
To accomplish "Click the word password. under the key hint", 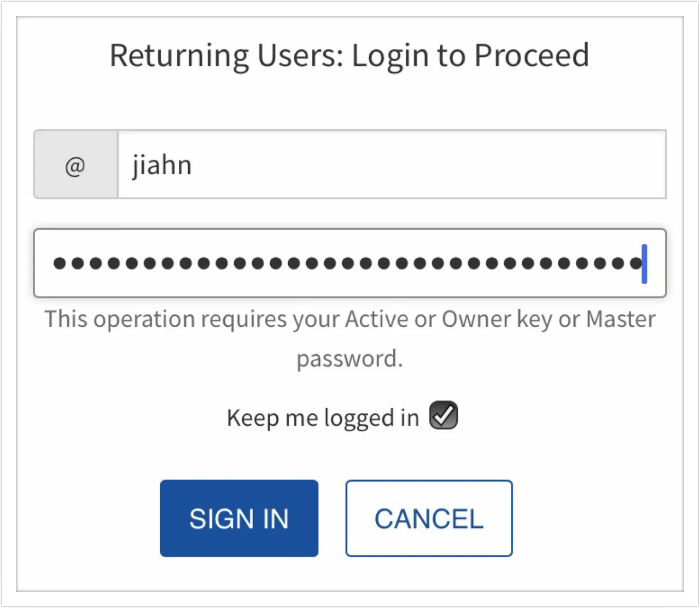I will click(349, 359).
